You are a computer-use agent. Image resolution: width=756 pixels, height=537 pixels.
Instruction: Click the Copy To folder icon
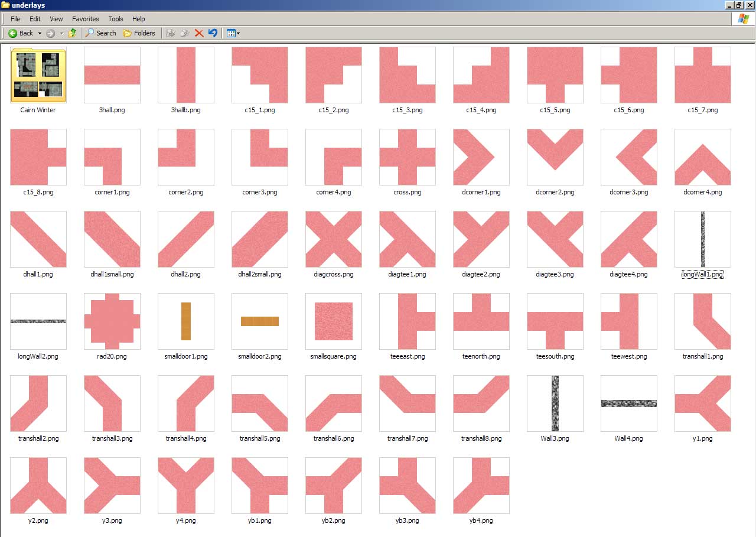(x=185, y=33)
